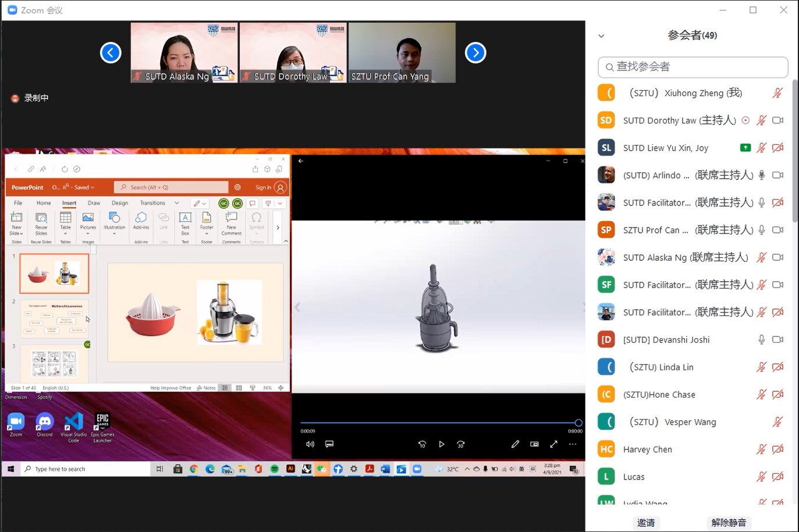This screenshot has width=799, height=532.
Task: Open the media player subtitles icon
Action: (329, 444)
